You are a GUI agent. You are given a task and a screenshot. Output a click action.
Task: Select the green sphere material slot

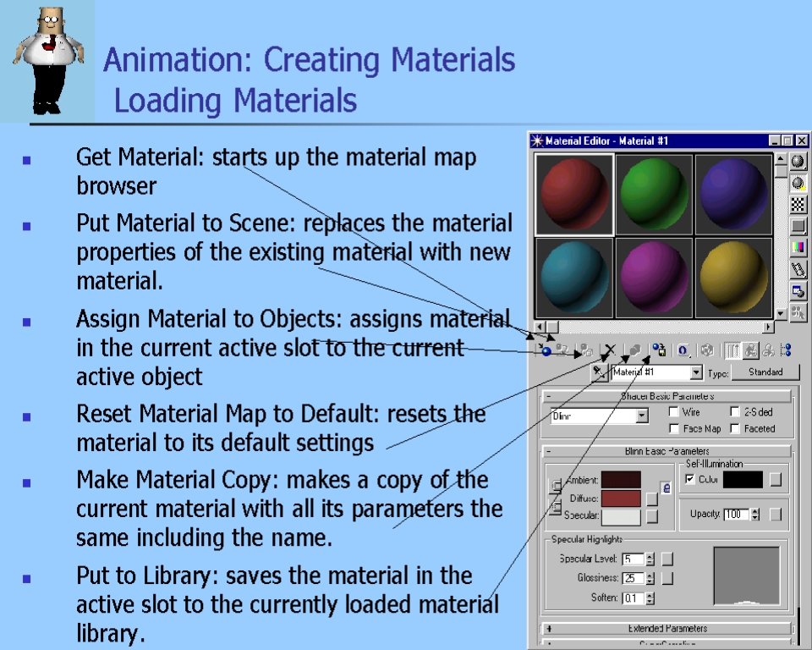[x=654, y=194]
